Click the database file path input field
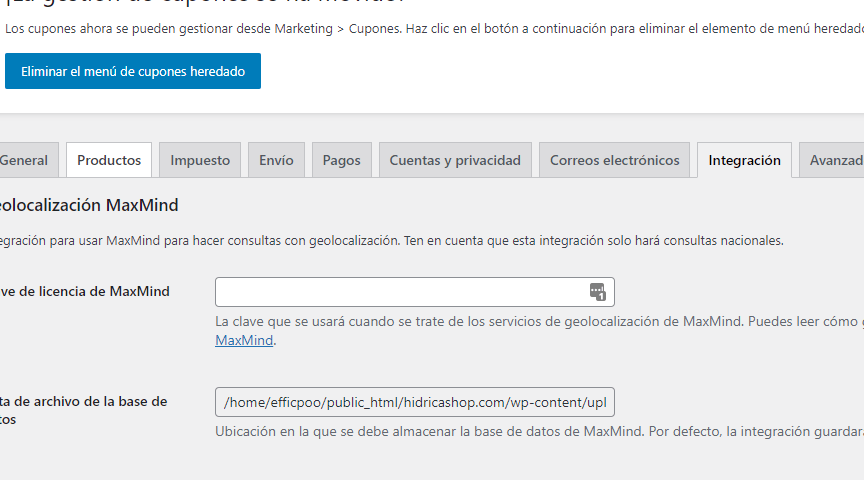 click(415, 402)
